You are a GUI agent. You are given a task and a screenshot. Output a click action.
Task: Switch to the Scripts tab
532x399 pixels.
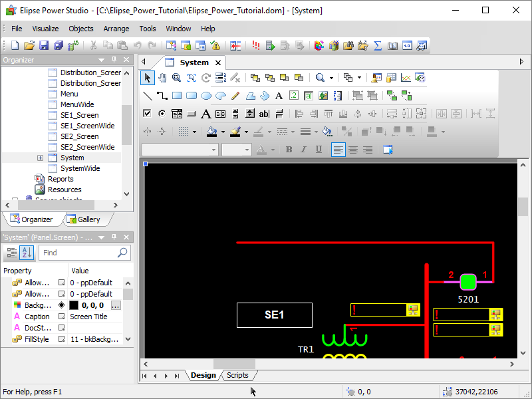237,375
